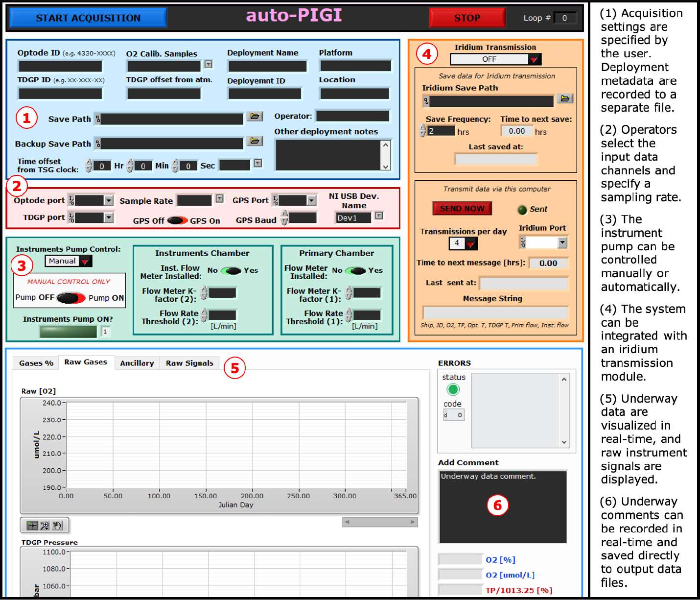The height and width of the screenshot is (600, 700).
Task: Click the Deployment Name input field
Action: [268, 66]
